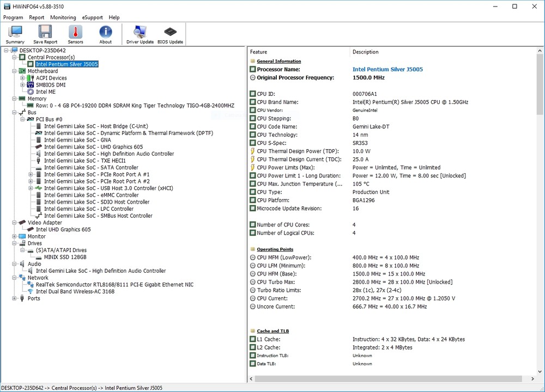Click the Cache and TLB section heading

pyautogui.click(x=273, y=331)
